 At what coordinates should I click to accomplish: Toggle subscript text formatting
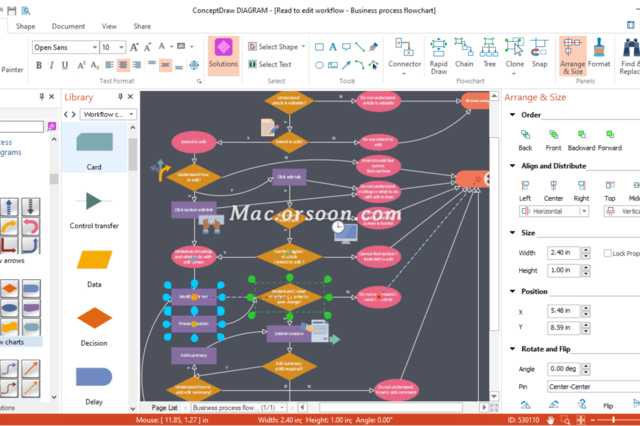click(95, 65)
